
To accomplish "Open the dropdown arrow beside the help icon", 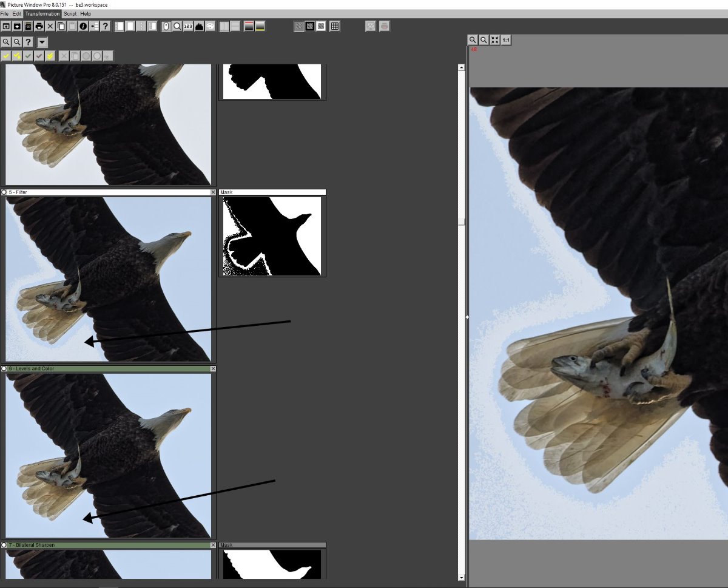I will coord(42,42).
